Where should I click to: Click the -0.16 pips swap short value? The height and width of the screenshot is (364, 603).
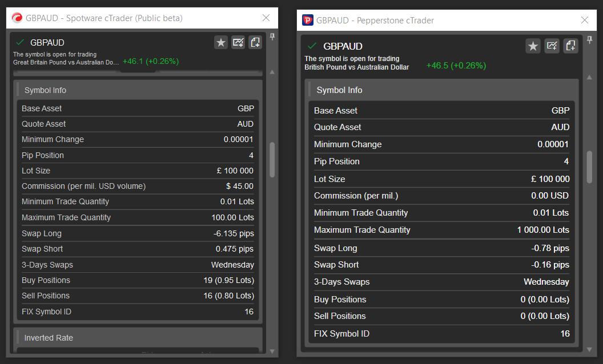click(550, 265)
